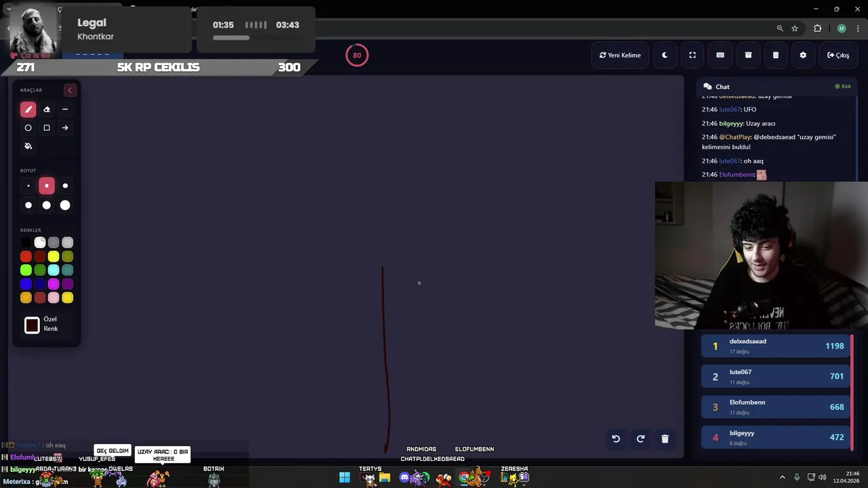Select the arrow shape tool

65,127
